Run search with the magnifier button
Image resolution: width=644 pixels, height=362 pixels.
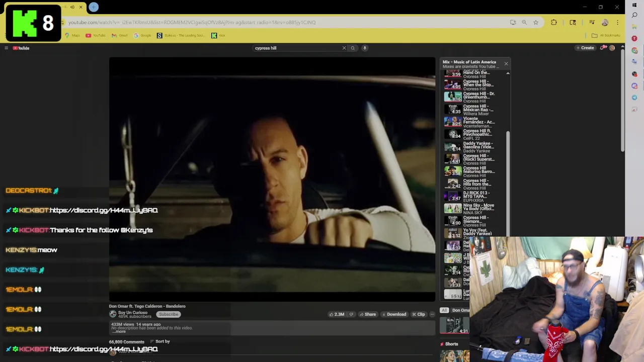click(353, 48)
